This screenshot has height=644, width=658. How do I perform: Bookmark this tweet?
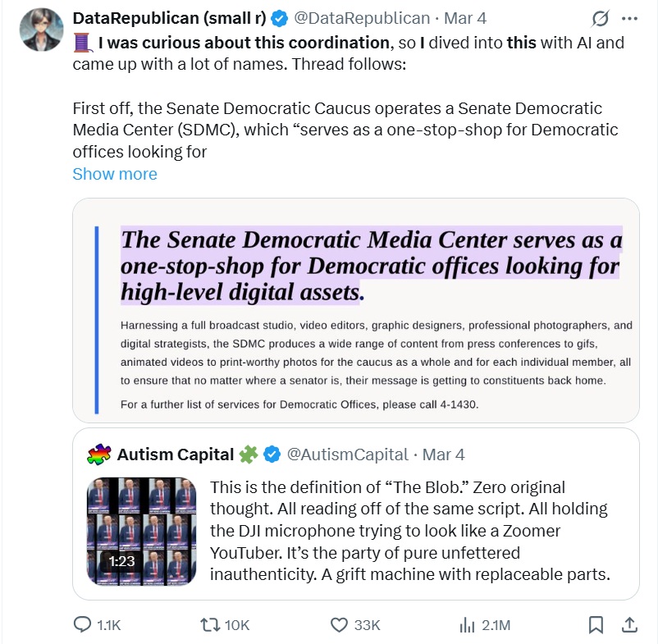pyautogui.click(x=596, y=624)
